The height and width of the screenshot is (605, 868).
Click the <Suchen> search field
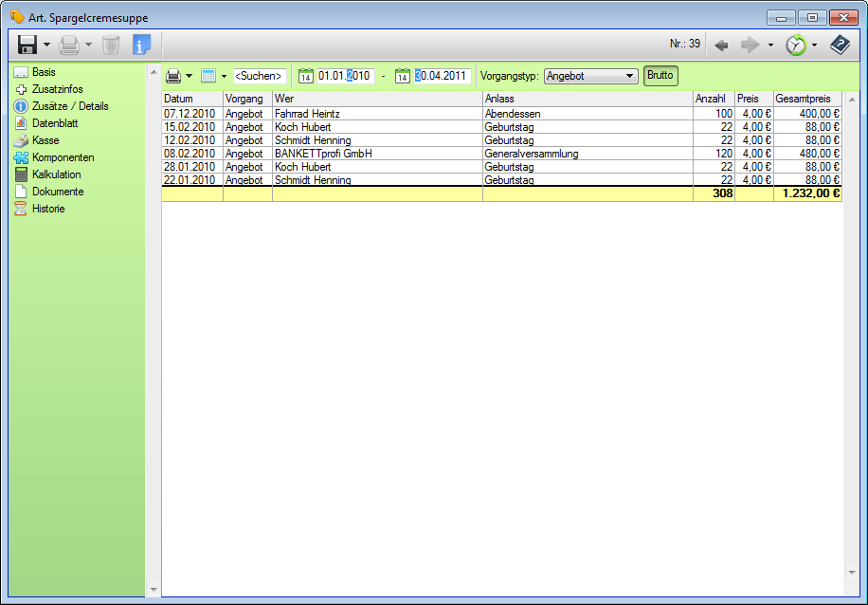click(260, 76)
